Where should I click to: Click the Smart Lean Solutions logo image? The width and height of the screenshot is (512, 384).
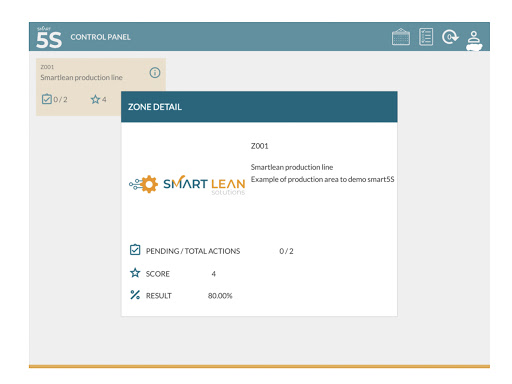(187, 184)
